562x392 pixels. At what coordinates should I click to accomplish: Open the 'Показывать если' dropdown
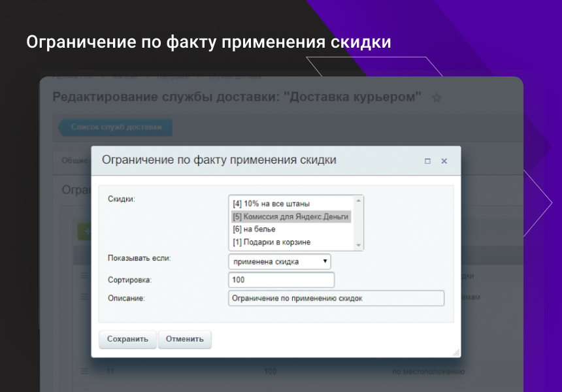(280, 261)
